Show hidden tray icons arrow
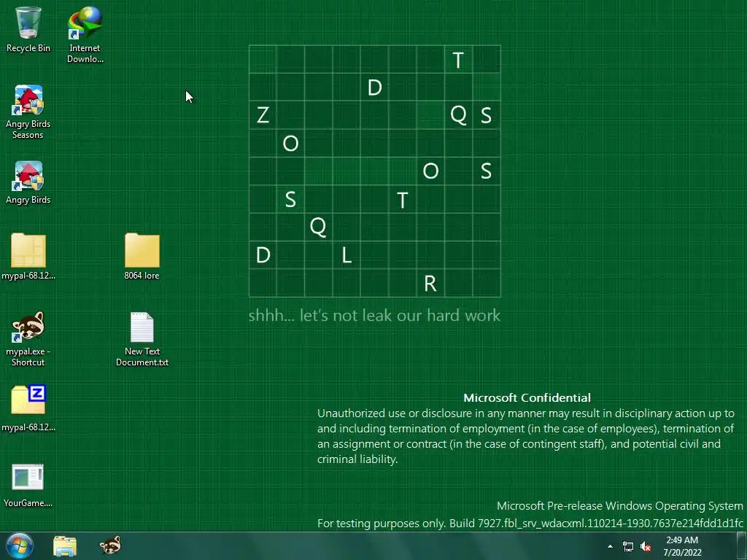 click(x=611, y=546)
